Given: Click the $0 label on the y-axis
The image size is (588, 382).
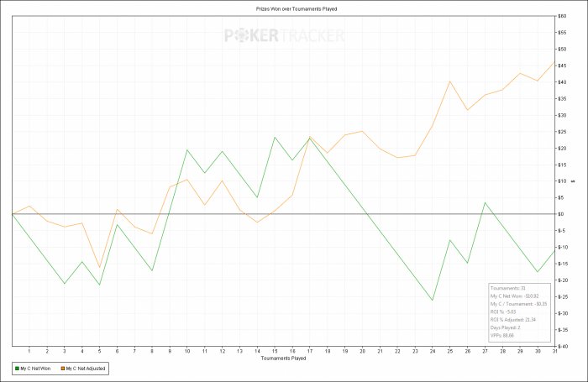Looking at the screenshot, I should coord(561,214).
